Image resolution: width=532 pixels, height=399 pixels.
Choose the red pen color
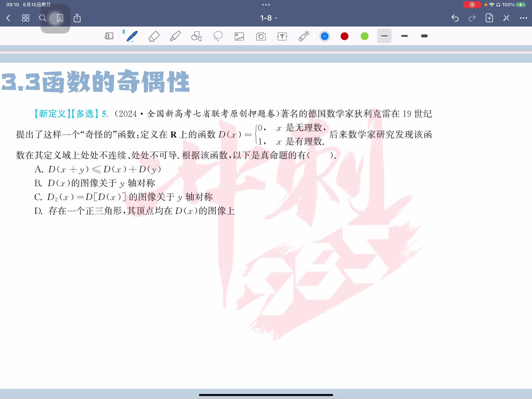tap(344, 36)
